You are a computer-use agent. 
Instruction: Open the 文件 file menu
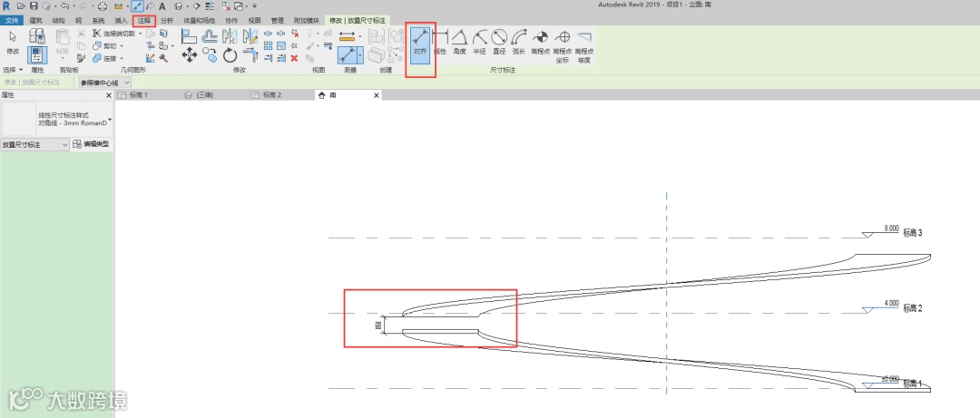tap(13, 20)
